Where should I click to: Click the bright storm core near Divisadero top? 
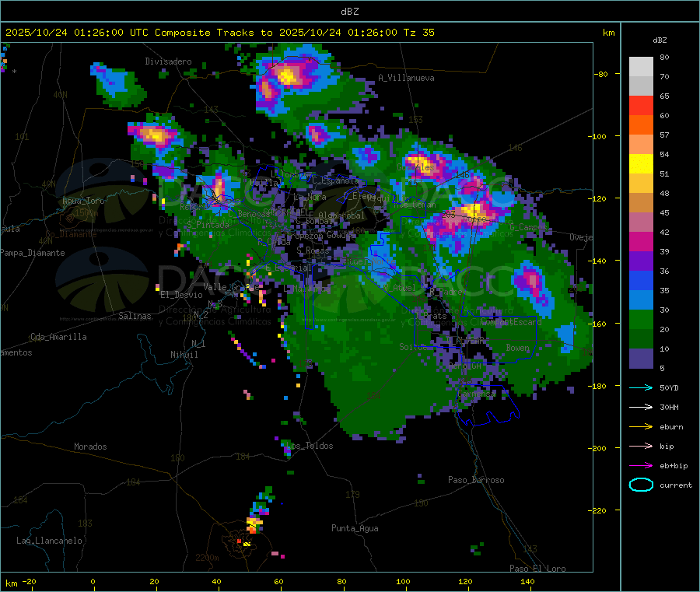click(289, 75)
